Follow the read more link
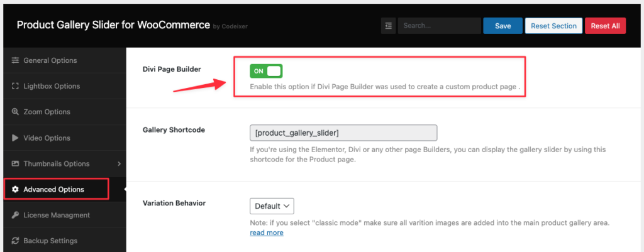This screenshot has height=252, width=644. pos(267,233)
